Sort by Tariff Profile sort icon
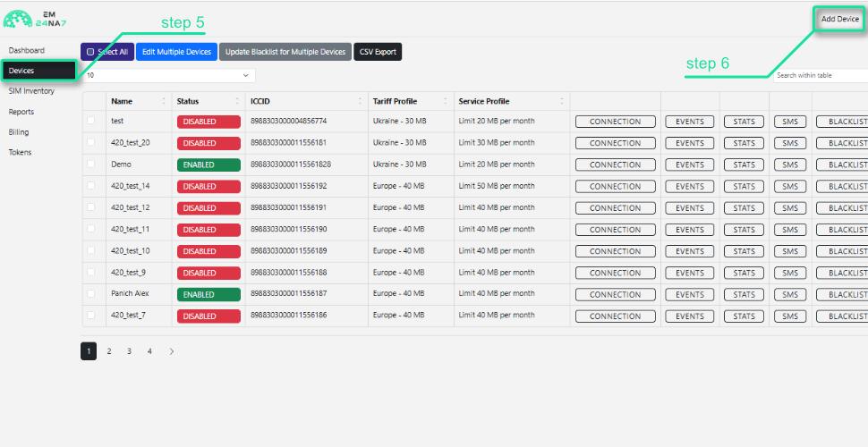 click(x=446, y=101)
